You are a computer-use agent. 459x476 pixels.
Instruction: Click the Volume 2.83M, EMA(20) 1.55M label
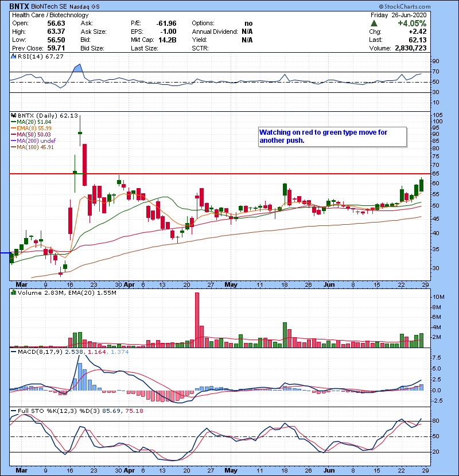pos(67,292)
